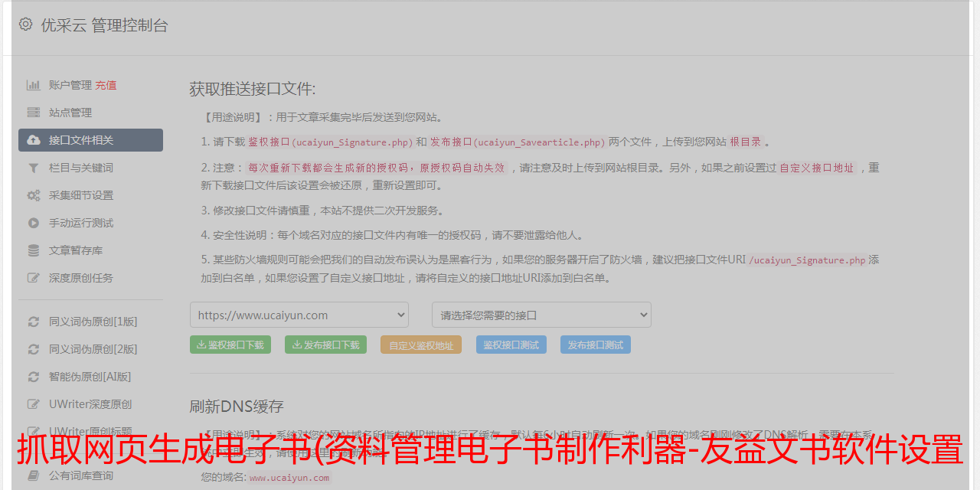
Task: Click 发布接口(ucaiyun_Savearticle.php) code text
Action: (x=518, y=142)
